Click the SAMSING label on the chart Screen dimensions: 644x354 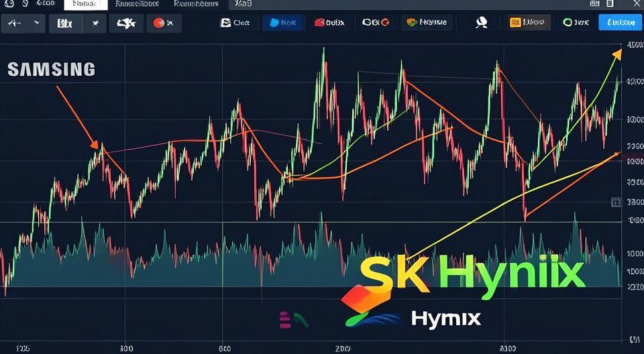click(51, 69)
